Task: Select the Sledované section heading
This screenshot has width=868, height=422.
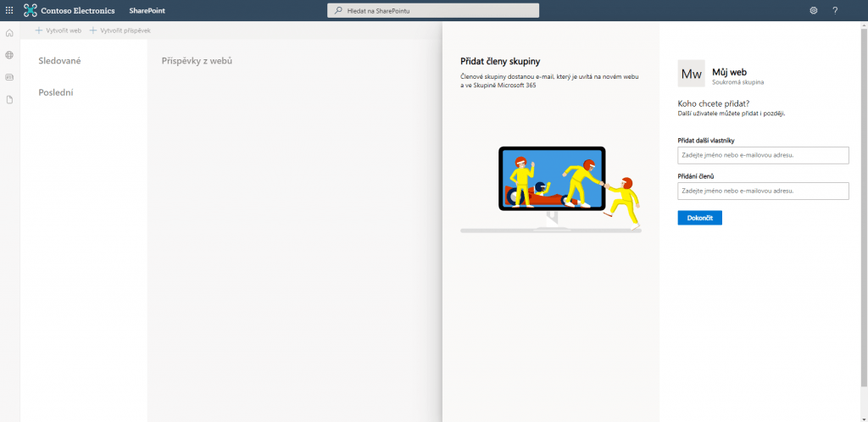Action: point(59,60)
